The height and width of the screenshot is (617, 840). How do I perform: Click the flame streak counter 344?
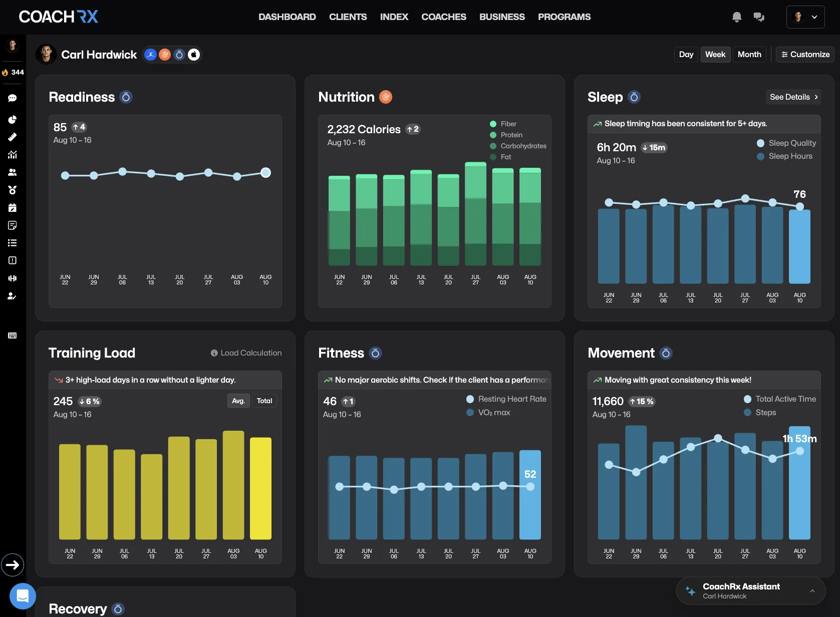[13, 72]
